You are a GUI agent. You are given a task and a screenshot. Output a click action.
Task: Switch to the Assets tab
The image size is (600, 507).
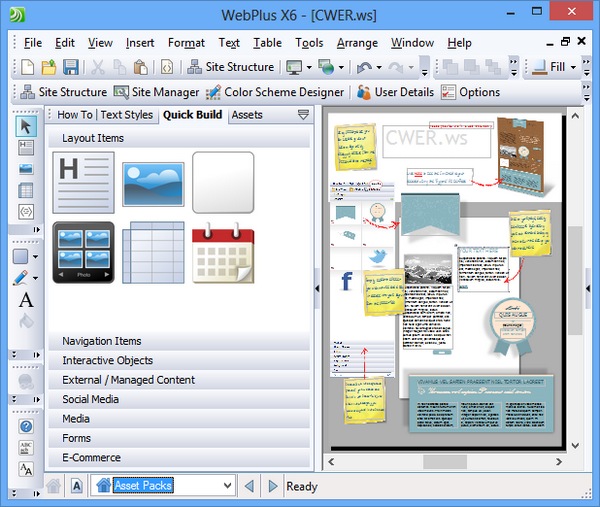click(x=247, y=115)
